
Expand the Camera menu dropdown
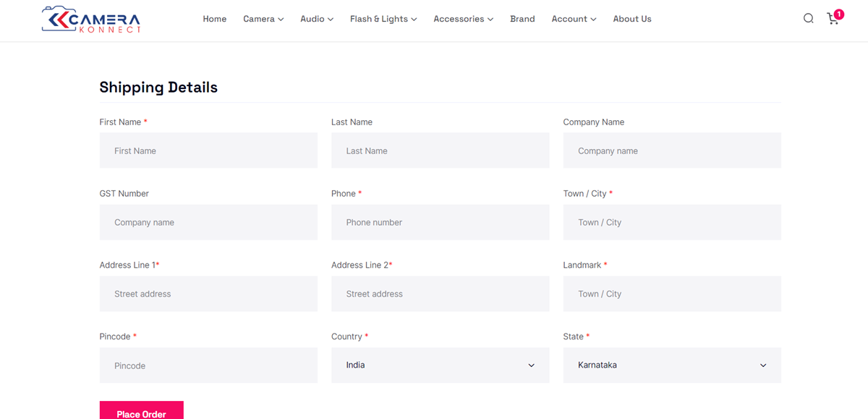pyautogui.click(x=263, y=19)
